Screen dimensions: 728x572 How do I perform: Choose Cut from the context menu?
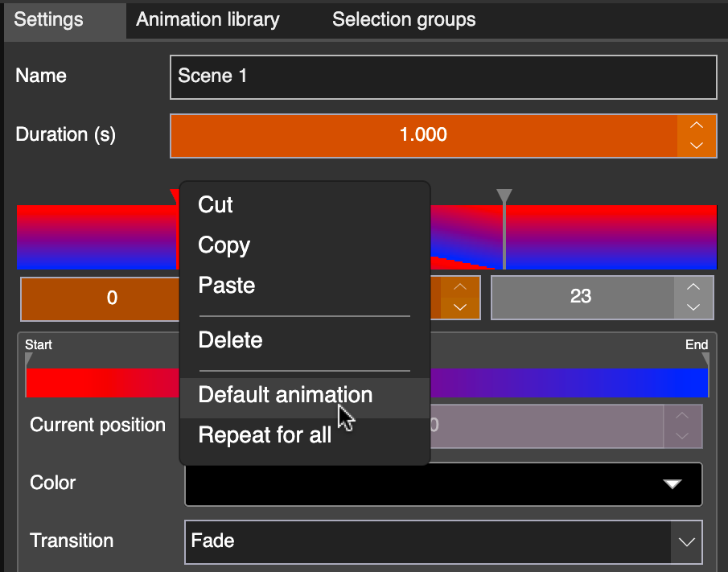click(305, 205)
